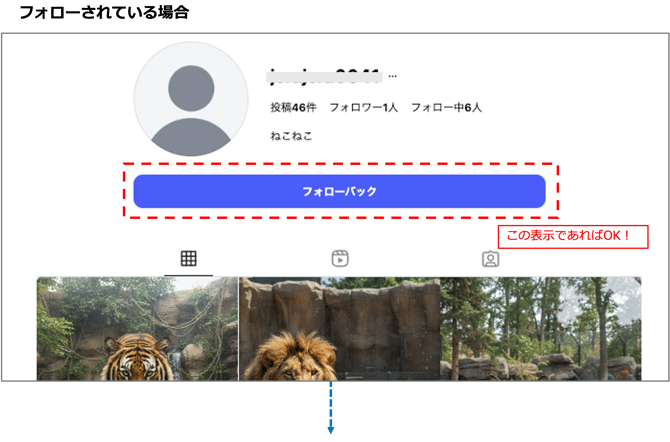Open the zoo forest enclosure photo
Screen dimensions: 670x442
coord(541,330)
